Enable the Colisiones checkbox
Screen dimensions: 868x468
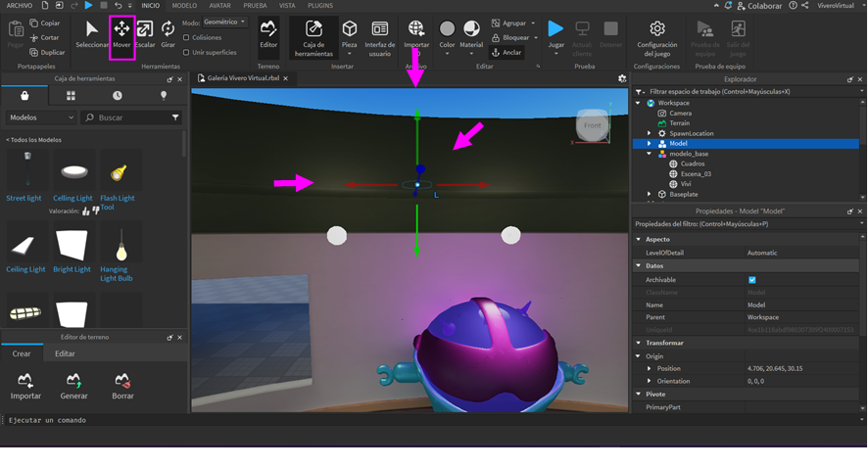coord(187,38)
